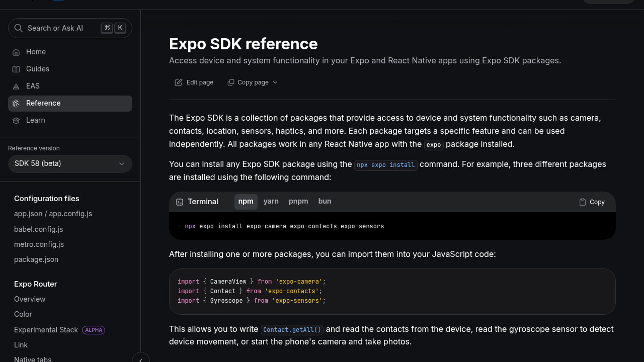
Task: Open the SDK 58 (beta) version dropdown
Action: [x=70, y=164]
